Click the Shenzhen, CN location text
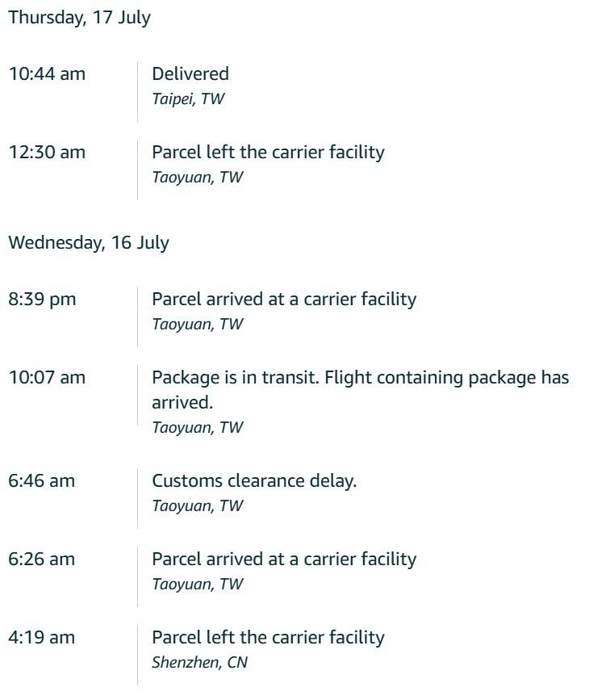589x700 pixels. point(199,663)
